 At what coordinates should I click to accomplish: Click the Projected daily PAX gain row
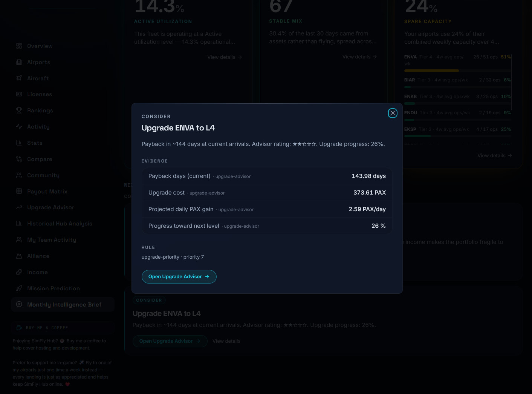tap(267, 209)
